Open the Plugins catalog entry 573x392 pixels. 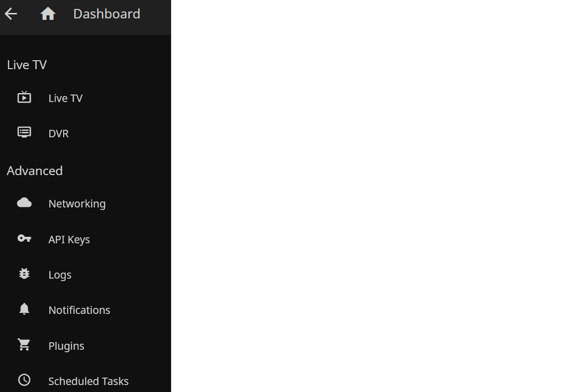pos(66,346)
